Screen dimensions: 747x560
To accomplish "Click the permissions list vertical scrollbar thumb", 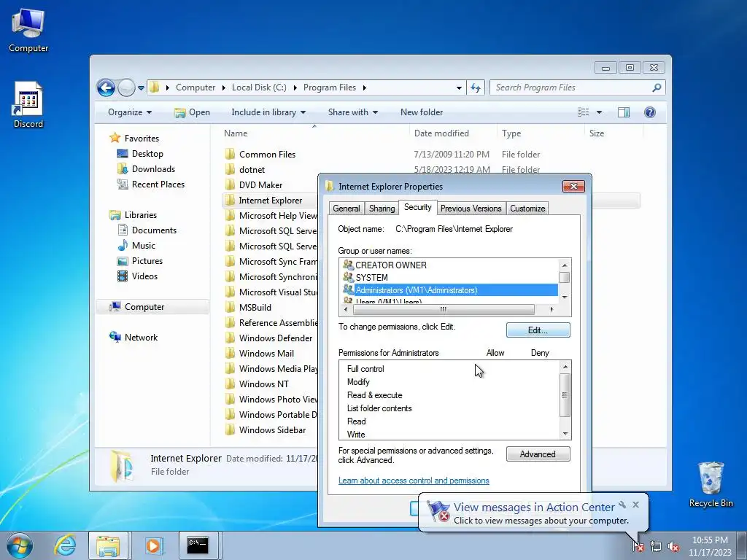I will coord(565,394).
